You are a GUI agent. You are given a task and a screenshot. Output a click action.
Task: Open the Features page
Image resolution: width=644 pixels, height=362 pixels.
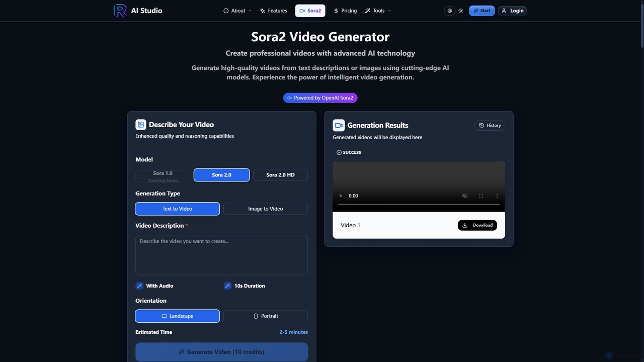pyautogui.click(x=274, y=11)
